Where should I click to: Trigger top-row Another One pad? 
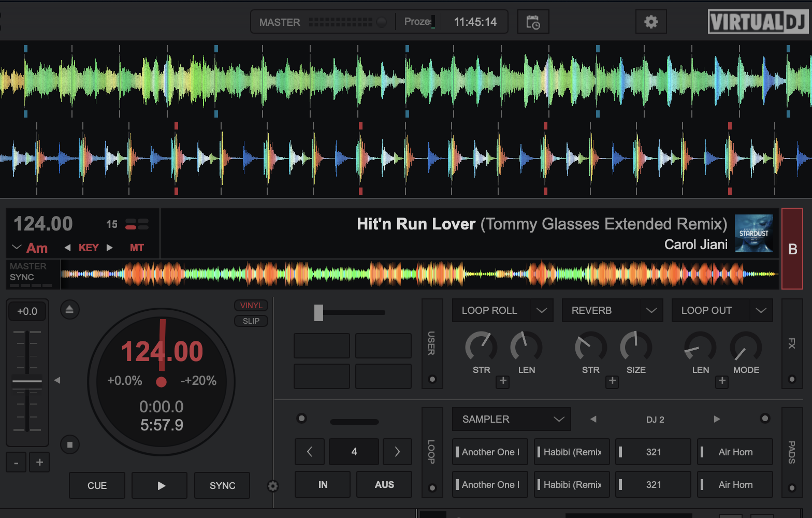coord(490,452)
